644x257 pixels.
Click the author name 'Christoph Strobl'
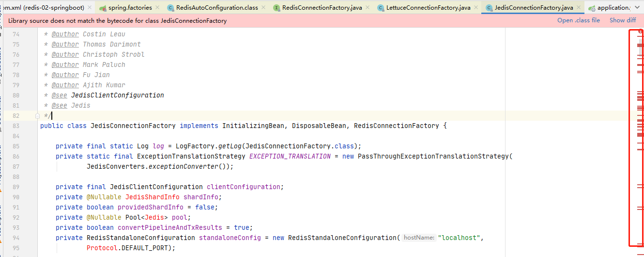coord(114,54)
